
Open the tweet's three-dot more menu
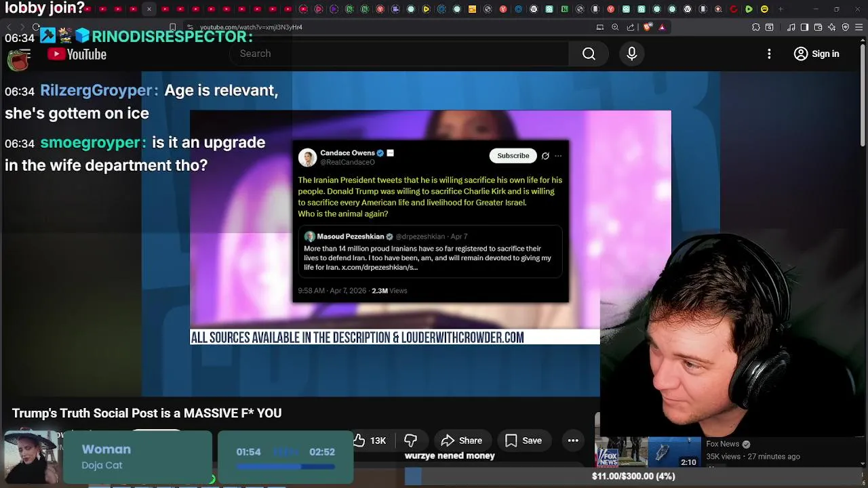click(x=558, y=156)
